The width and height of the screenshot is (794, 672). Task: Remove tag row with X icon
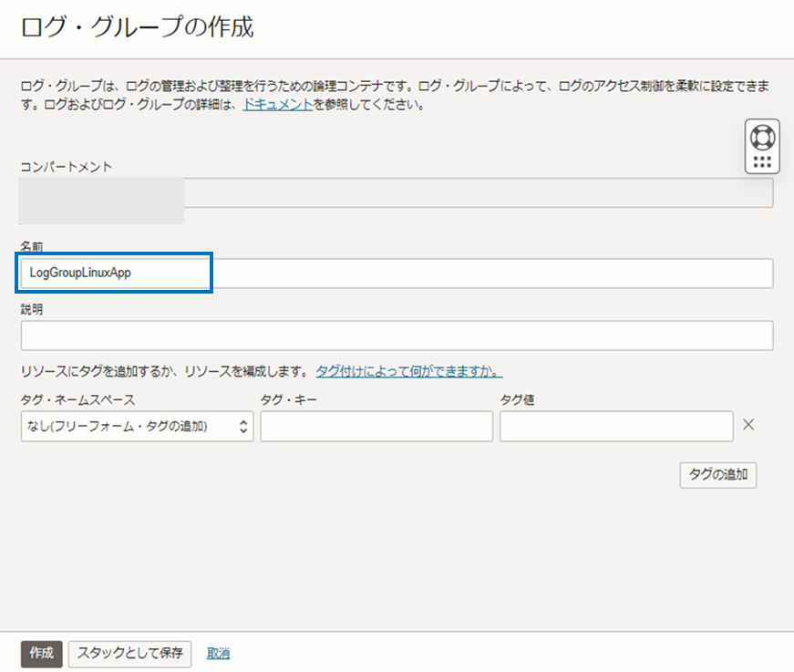(x=748, y=425)
